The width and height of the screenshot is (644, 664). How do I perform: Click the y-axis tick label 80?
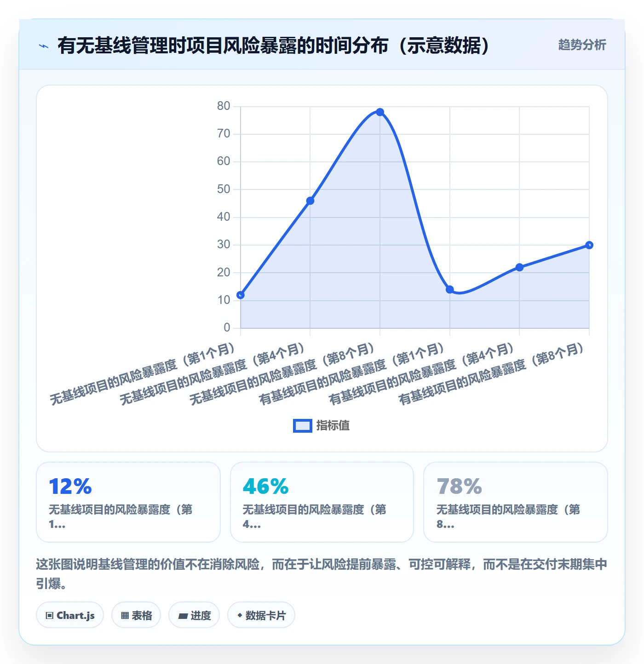tap(224, 106)
